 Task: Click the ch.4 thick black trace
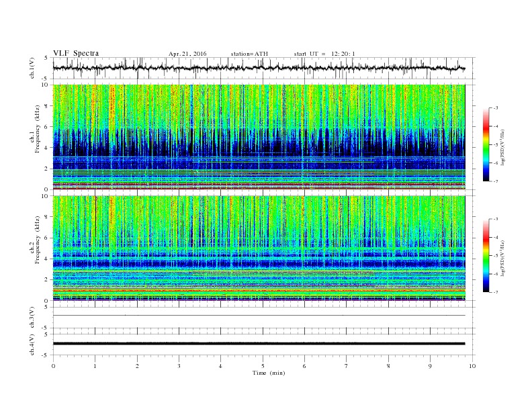[259, 344]
